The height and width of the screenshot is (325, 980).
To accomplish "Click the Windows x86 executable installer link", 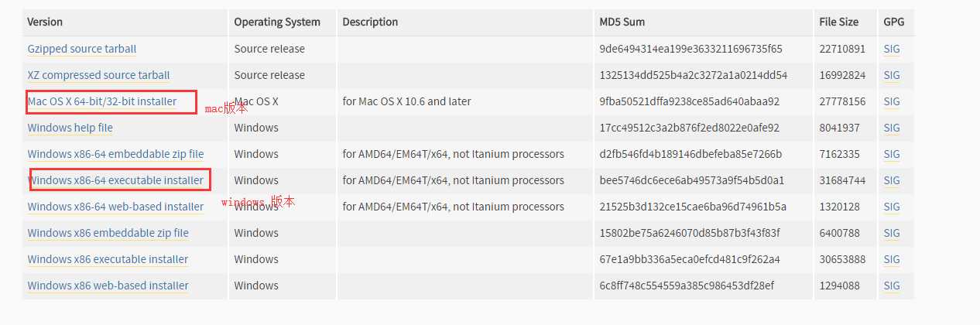I will 108,259.
